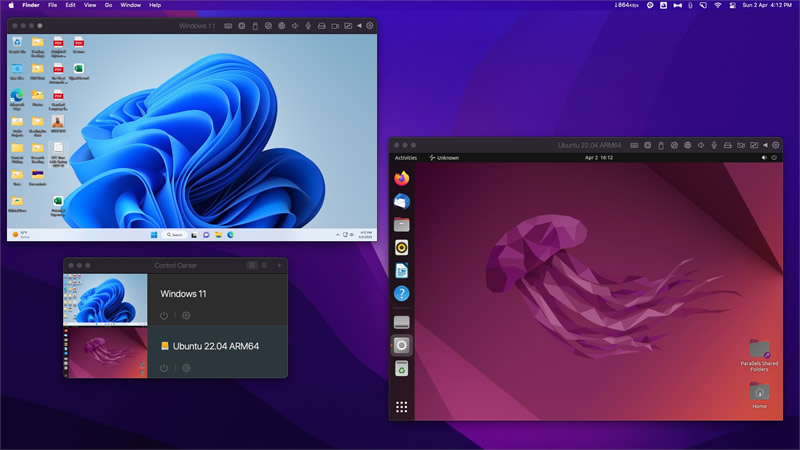
Task: Collapse toolbar arrow in Ubuntu window title bar
Action: [765, 145]
